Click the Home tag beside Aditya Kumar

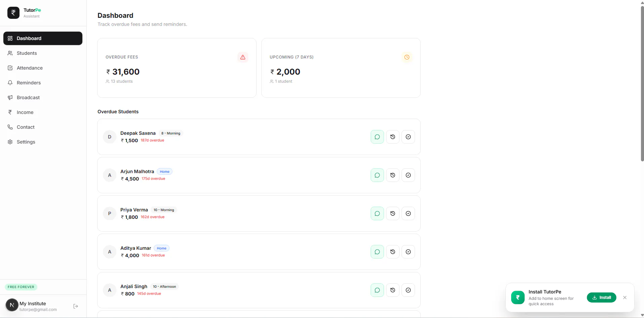[x=161, y=248]
